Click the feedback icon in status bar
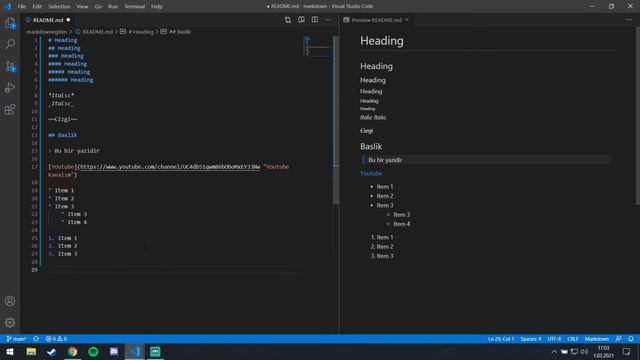The height and width of the screenshot is (360, 640). coord(618,339)
